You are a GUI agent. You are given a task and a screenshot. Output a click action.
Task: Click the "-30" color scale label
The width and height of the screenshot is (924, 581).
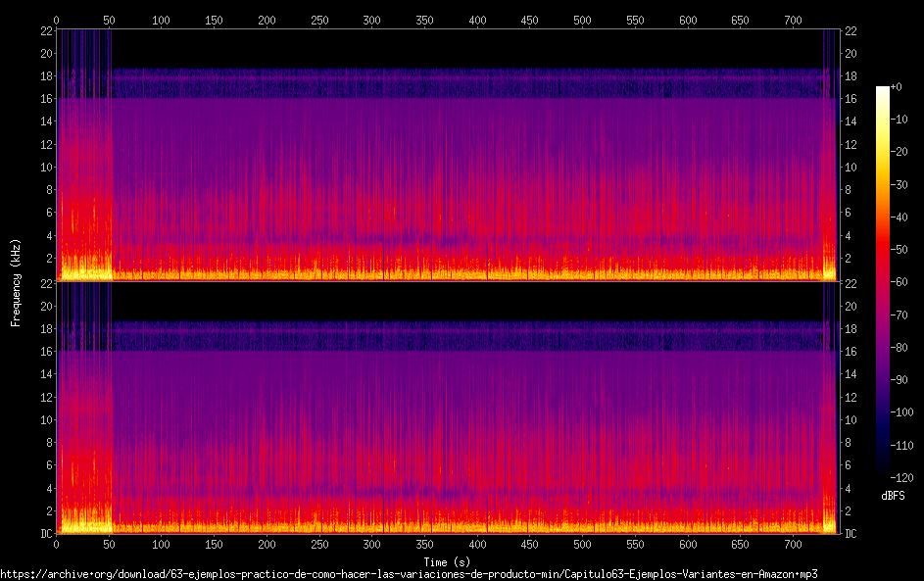(900, 184)
